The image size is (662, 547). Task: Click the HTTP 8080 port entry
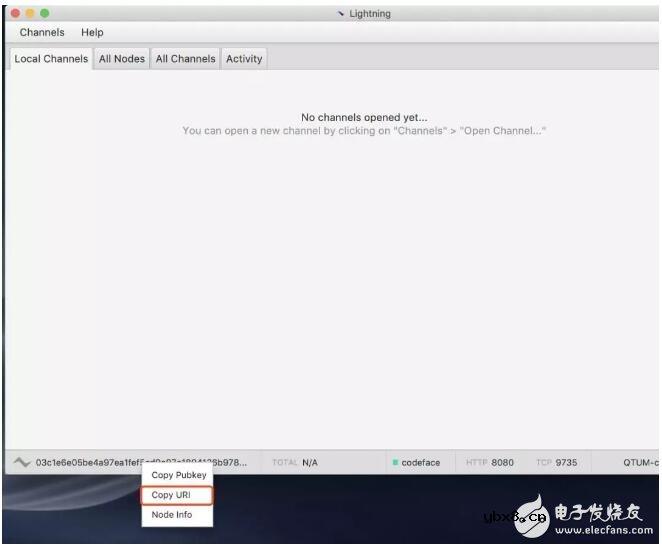490,463
